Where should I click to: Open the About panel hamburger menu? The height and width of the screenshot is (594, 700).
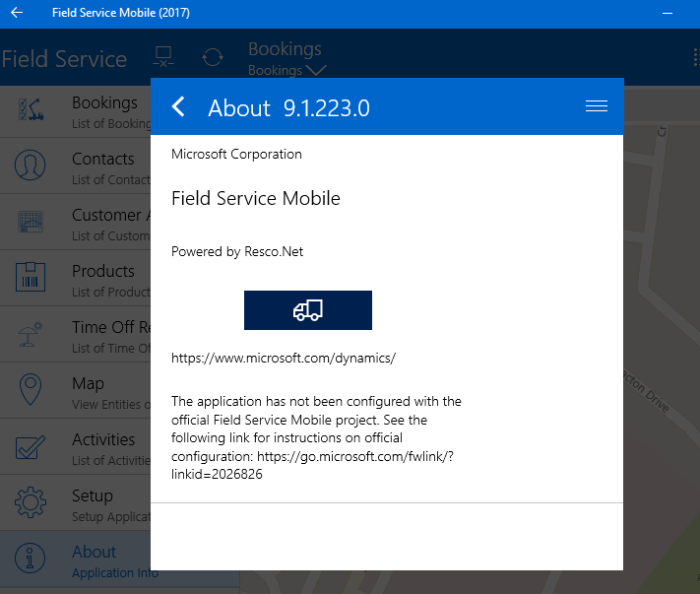(596, 106)
